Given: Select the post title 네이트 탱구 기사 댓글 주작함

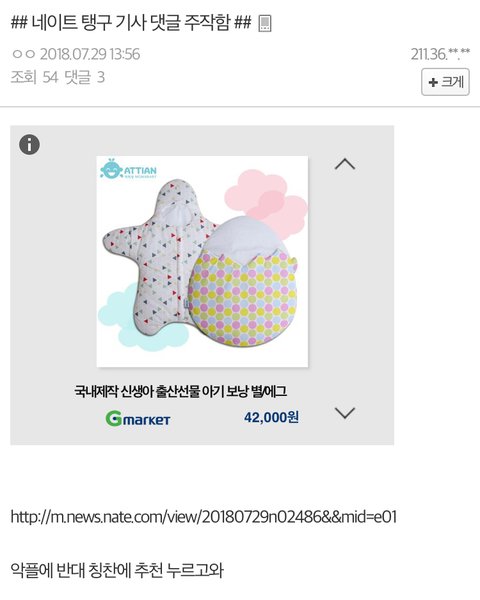Looking at the screenshot, I should (x=131, y=23).
